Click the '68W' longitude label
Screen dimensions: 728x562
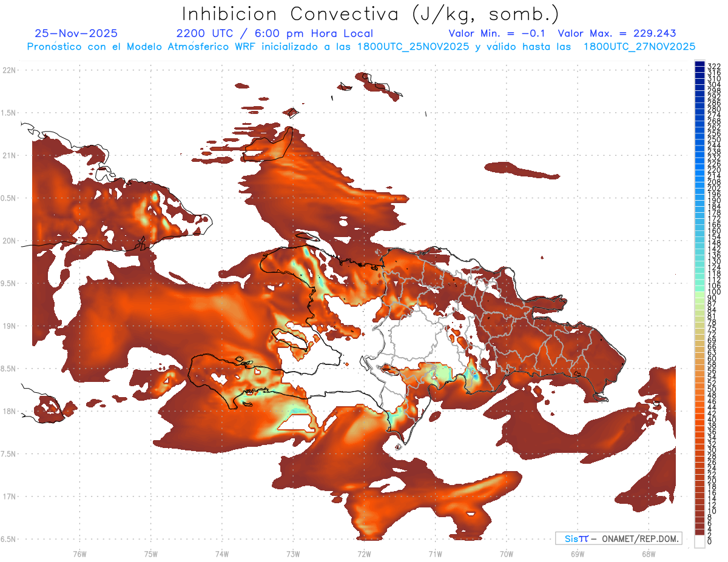coord(648,554)
